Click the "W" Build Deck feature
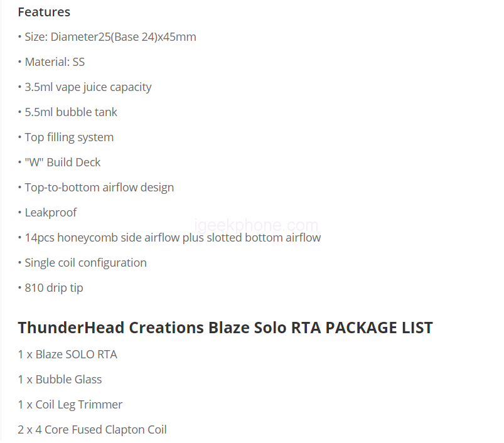504x443 pixels. tap(62, 163)
